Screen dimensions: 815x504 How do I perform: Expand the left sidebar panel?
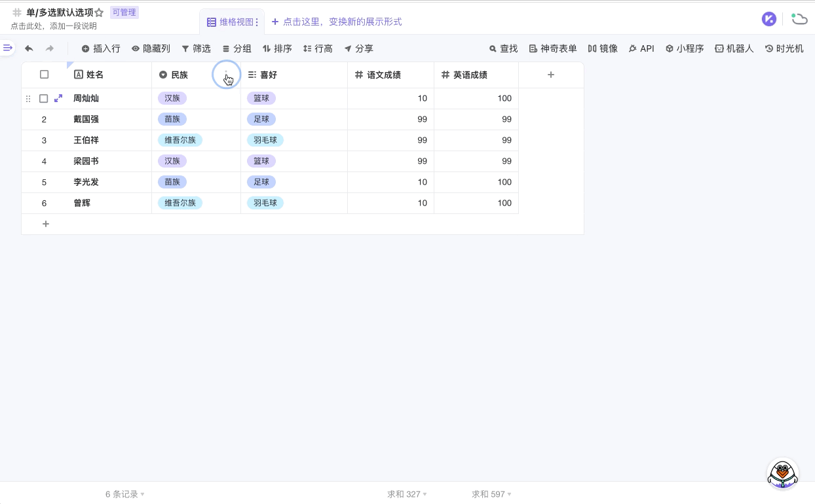pos(7,48)
